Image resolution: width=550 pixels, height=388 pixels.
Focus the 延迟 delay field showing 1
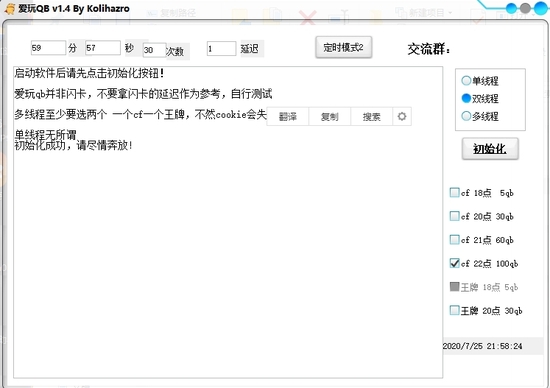221,49
